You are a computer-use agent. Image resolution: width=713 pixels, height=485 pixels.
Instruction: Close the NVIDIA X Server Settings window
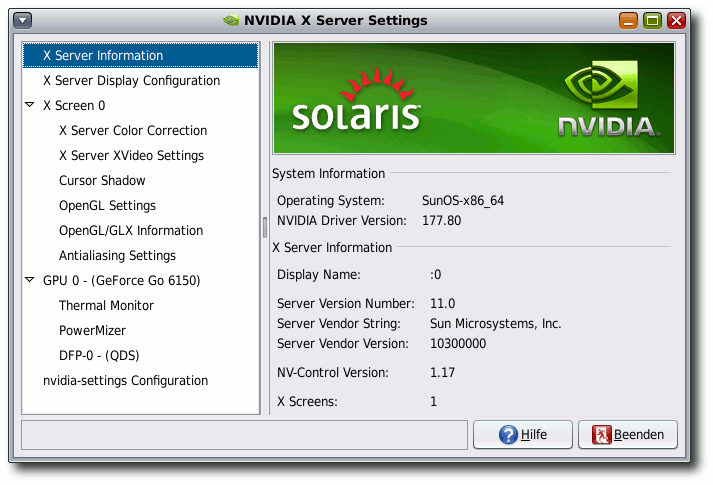[676, 20]
